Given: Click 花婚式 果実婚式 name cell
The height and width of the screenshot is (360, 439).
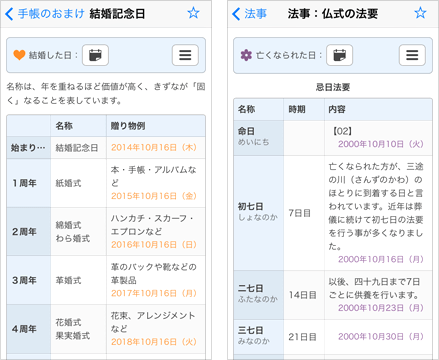Looking at the screenshot, I should tap(78, 329).
